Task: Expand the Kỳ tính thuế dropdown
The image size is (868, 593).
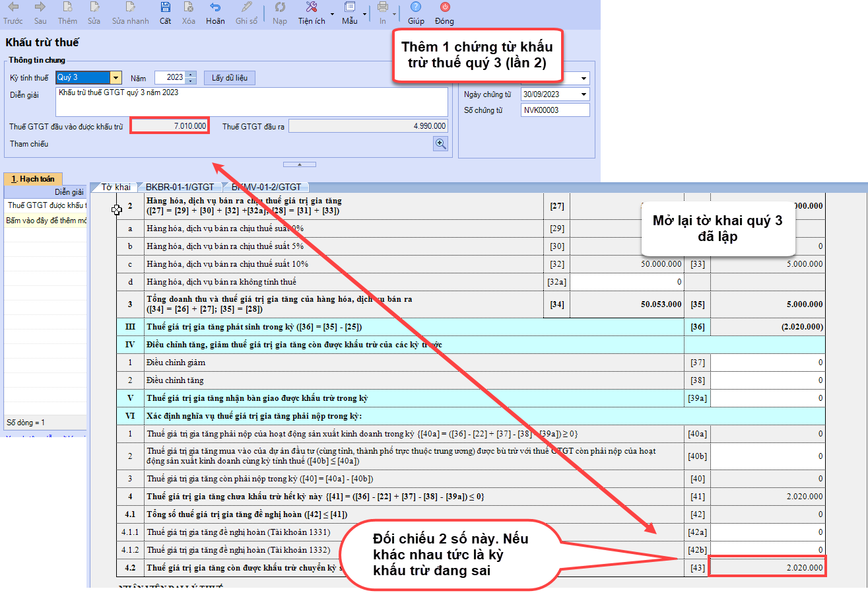Action: pos(116,78)
